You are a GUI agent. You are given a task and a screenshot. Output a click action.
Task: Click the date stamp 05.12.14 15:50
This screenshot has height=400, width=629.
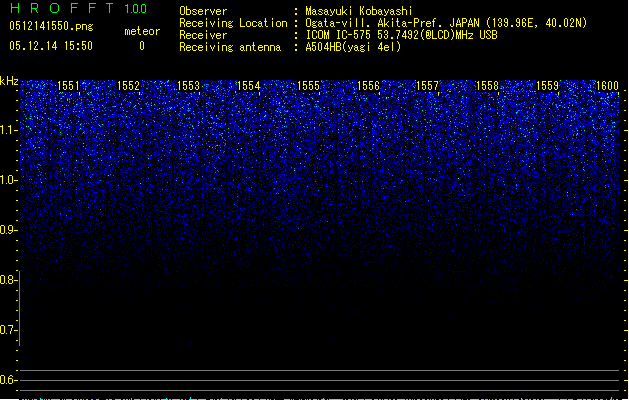tap(51, 46)
